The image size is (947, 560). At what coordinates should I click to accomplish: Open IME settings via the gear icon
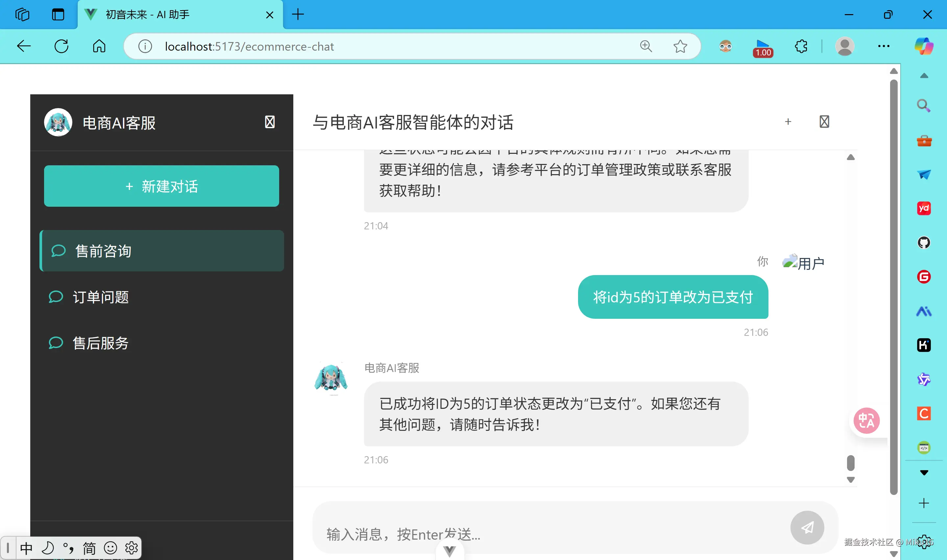[x=131, y=548]
